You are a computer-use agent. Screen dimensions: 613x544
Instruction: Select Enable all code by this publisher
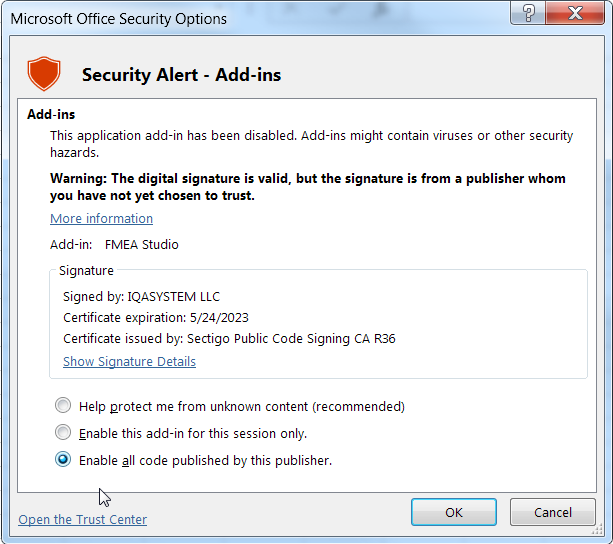[x=64, y=460]
